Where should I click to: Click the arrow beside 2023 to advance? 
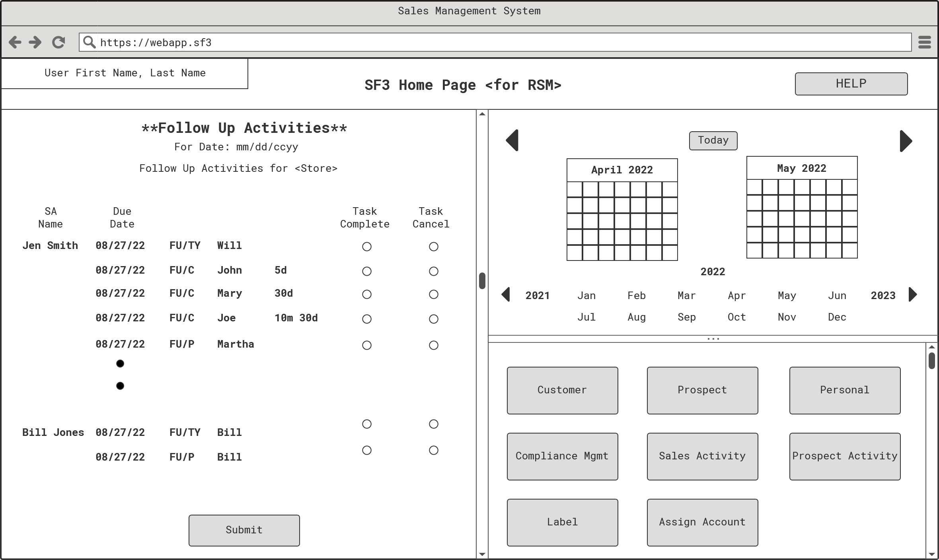click(913, 295)
